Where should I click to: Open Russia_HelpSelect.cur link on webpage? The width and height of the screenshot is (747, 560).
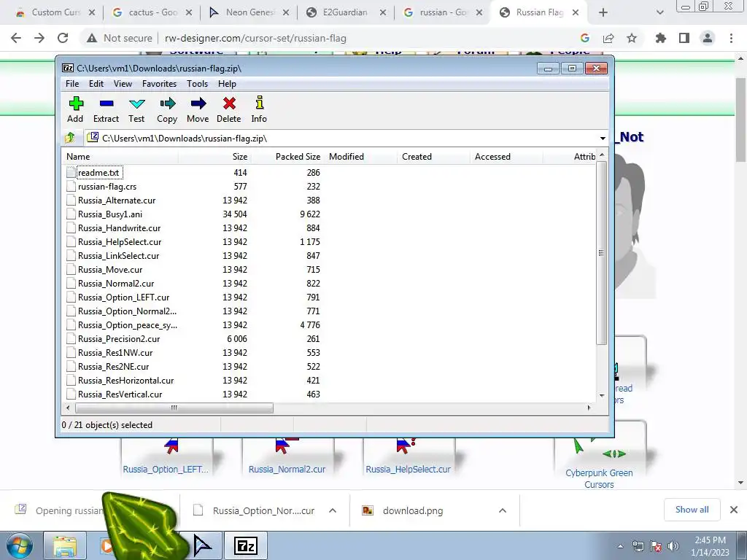(x=408, y=470)
